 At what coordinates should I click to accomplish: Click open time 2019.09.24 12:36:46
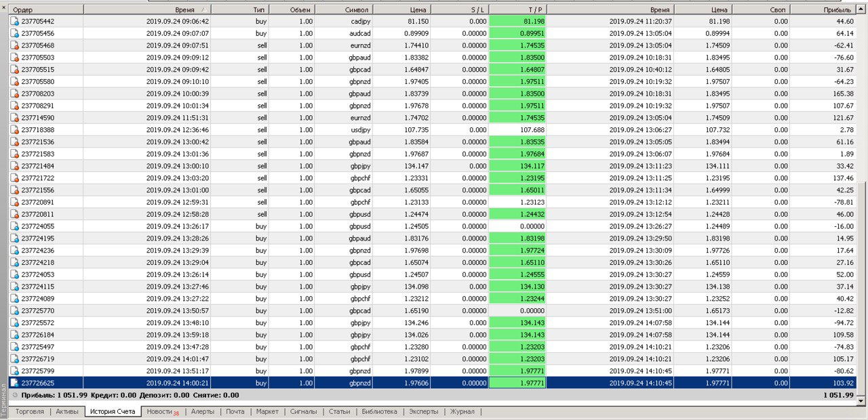tap(178, 130)
